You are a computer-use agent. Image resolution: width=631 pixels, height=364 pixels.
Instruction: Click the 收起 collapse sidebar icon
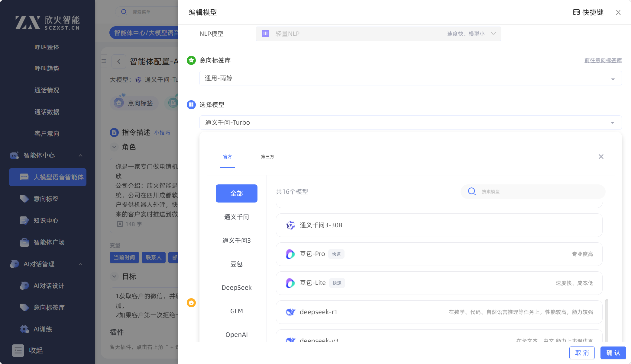(x=18, y=350)
